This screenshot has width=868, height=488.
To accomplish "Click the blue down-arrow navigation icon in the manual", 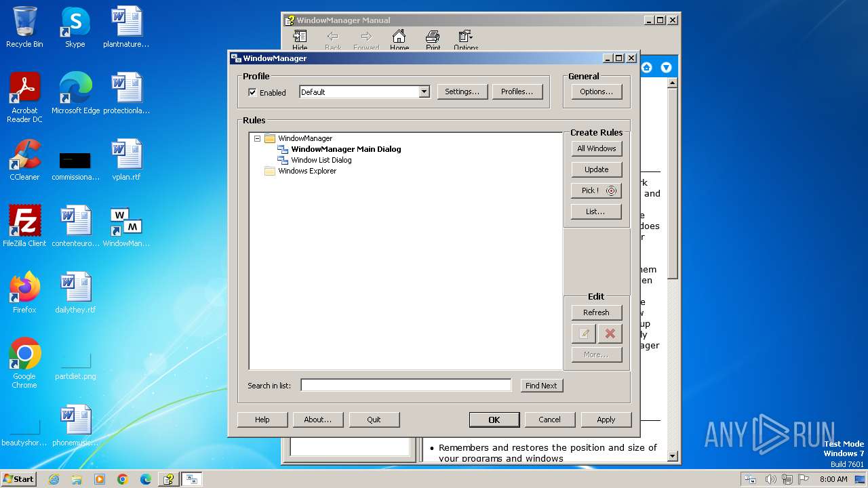I will click(x=666, y=67).
